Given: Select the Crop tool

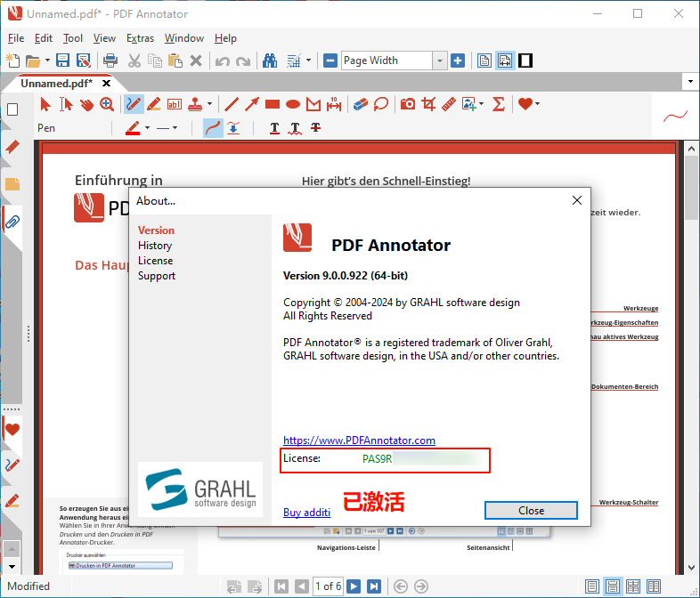Looking at the screenshot, I should pyautogui.click(x=428, y=104).
